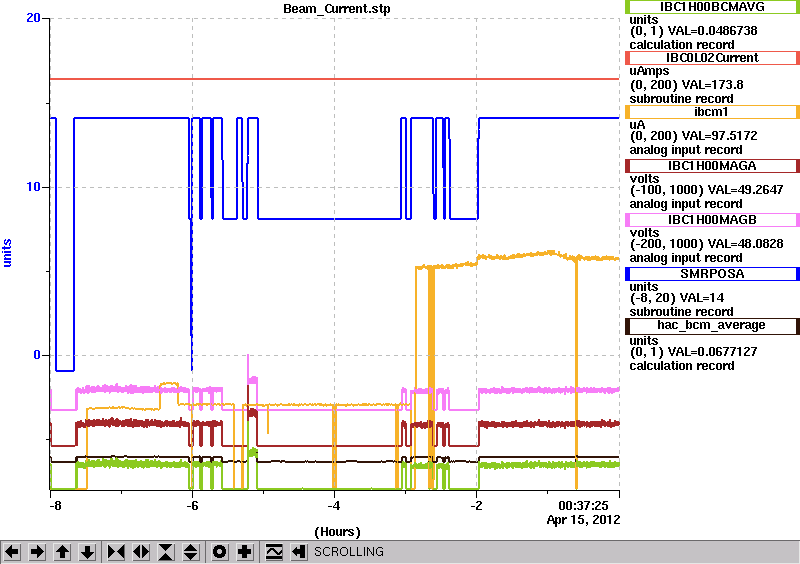Click the -4 tick label on time axis

point(333,506)
